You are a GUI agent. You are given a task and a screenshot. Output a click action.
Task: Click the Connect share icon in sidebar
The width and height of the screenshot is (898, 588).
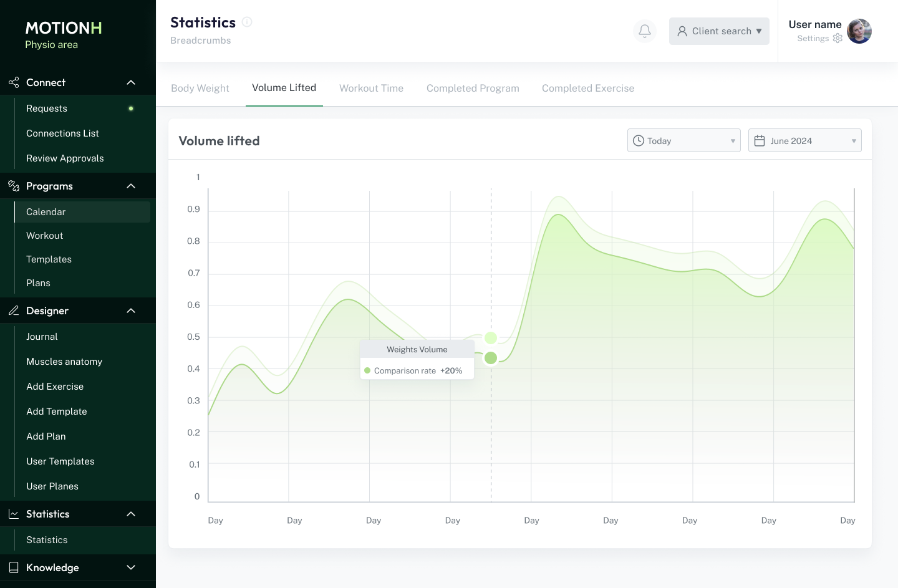coord(14,82)
